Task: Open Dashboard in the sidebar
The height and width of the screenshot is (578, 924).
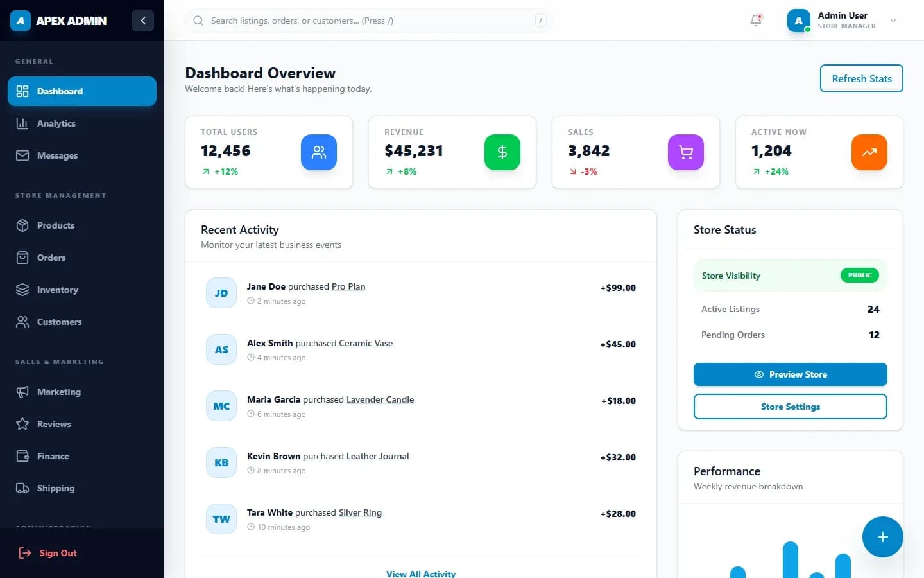Action: pyautogui.click(x=82, y=91)
